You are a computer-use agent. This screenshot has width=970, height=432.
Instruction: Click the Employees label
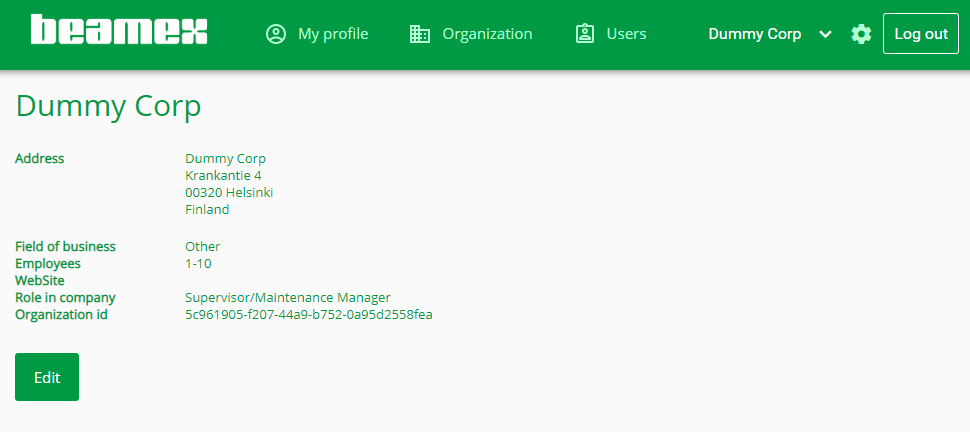click(48, 264)
